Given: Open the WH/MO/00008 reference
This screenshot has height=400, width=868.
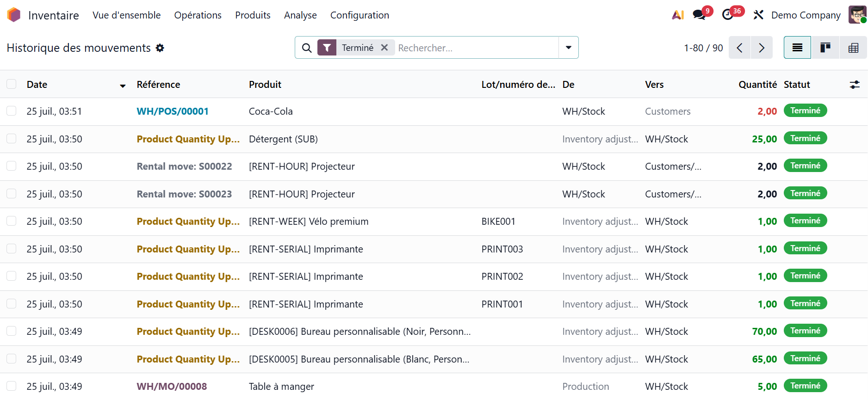Looking at the screenshot, I should (172, 387).
